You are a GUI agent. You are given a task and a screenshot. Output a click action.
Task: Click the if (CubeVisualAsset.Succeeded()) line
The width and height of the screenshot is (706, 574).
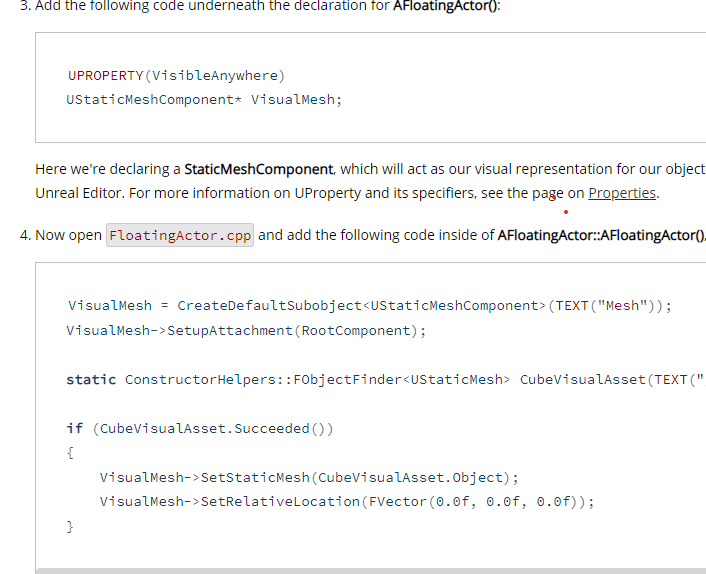point(200,428)
